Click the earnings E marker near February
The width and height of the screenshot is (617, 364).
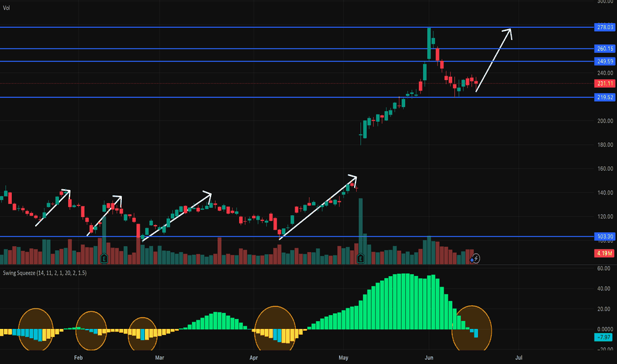coord(104,259)
